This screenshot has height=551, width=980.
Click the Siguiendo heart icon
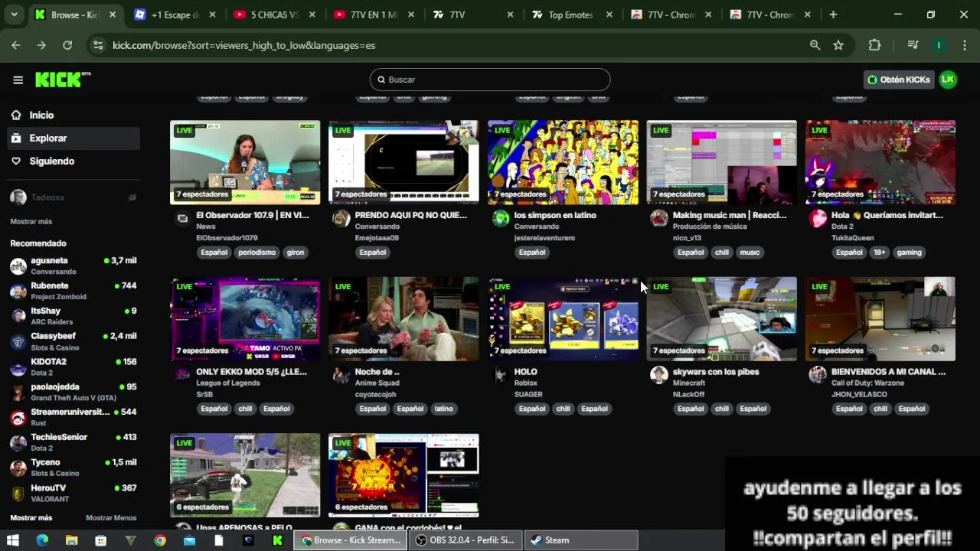pos(16,161)
